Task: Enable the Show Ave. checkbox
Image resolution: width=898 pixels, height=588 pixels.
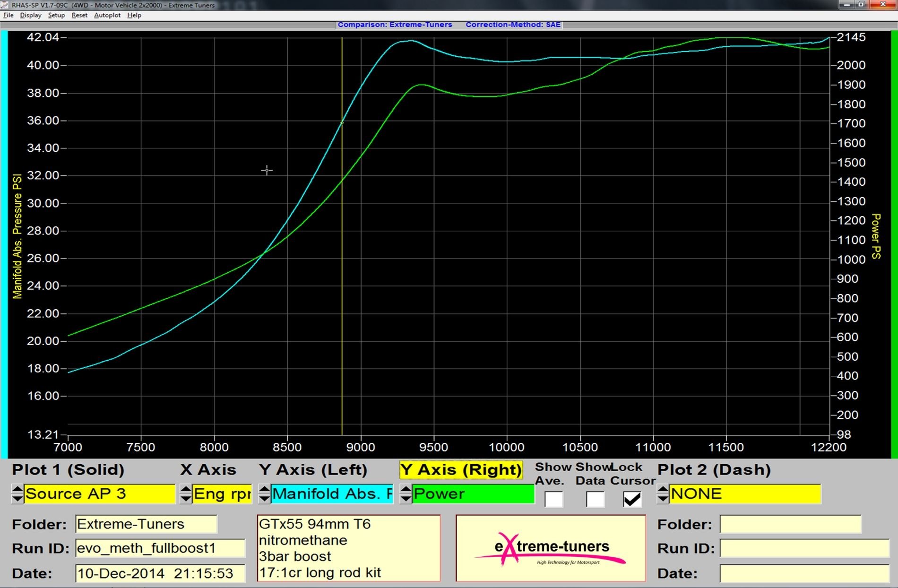Action: [x=553, y=499]
